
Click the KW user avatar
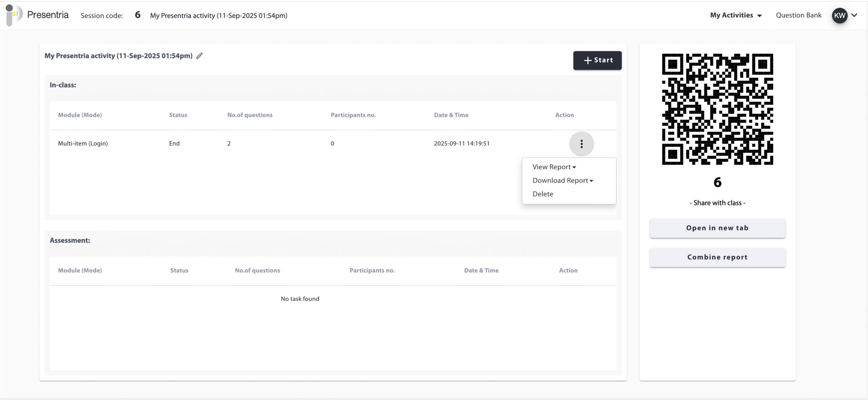pyautogui.click(x=839, y=16)
